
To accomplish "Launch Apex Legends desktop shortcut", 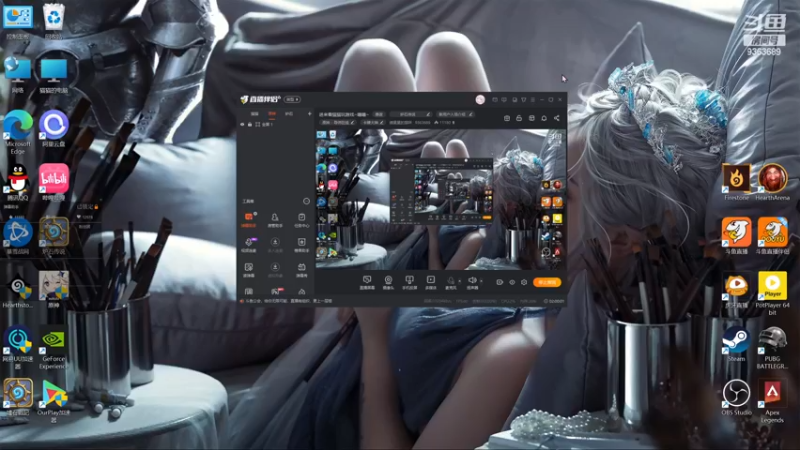I will 772,401.
